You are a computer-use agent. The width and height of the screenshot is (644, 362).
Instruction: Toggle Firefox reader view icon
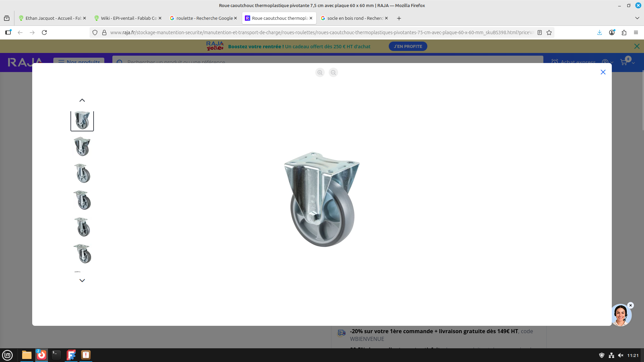click(540, 33)
